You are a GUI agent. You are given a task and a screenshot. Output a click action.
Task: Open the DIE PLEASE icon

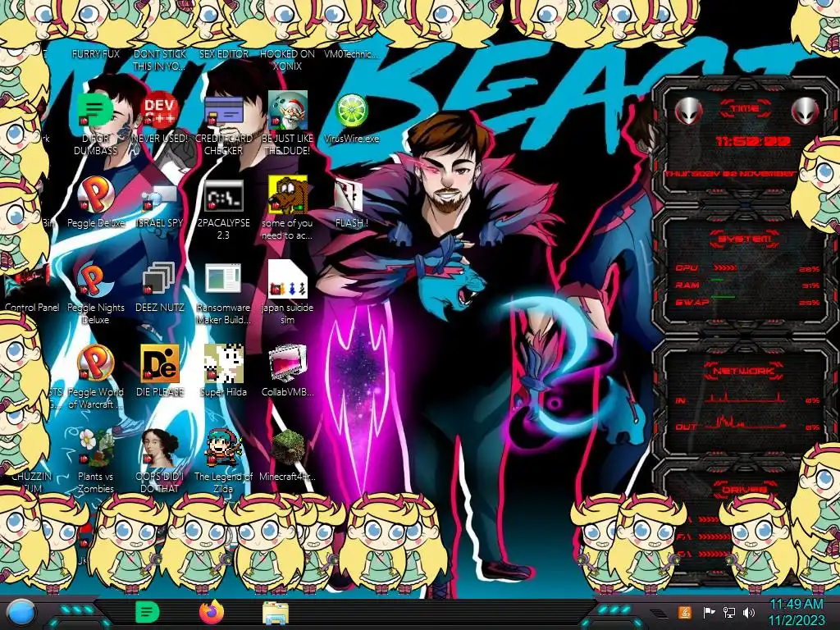click(159, 363)
